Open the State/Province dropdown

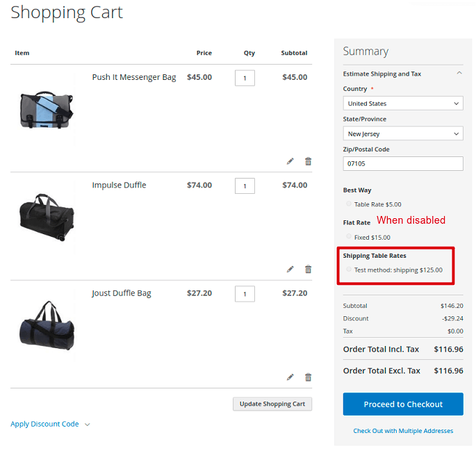coord(402,133)
